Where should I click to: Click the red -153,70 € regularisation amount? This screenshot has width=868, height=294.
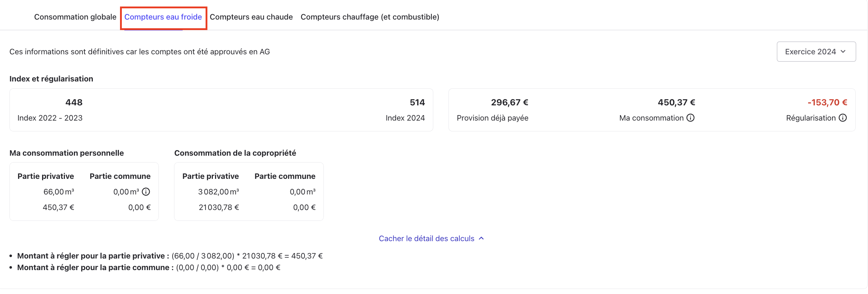pyautogui.click(x=827, y=102)
